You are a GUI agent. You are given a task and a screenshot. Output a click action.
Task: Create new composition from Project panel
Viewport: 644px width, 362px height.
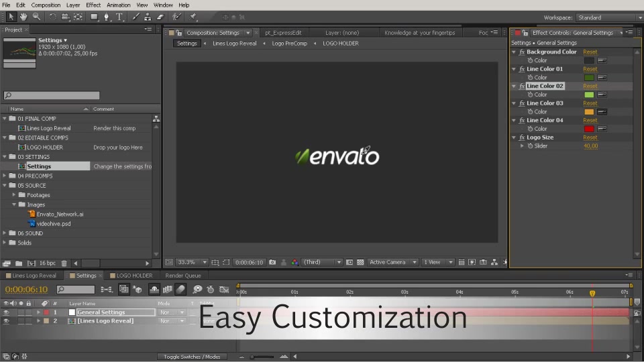pyautogui.click(x=32, y=263)
